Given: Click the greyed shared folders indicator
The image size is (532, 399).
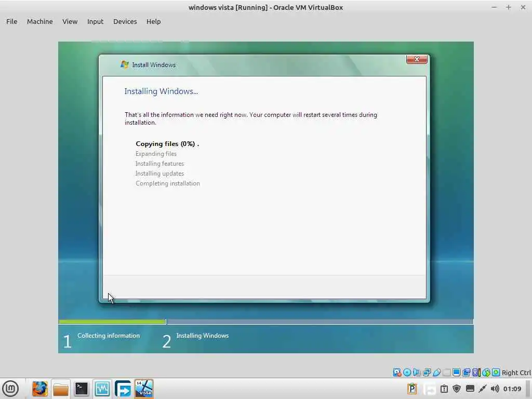Looking at the screenshot, I should [x=446, y=372].
